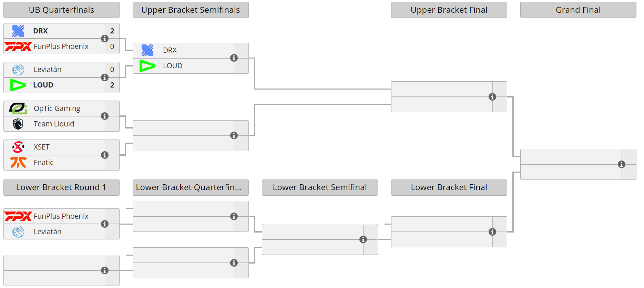Image resolution: width=644 pixels, height=288 pixels.
Task: Click the Lower Bracket Round 1 header
Action: tap(61, 187)
